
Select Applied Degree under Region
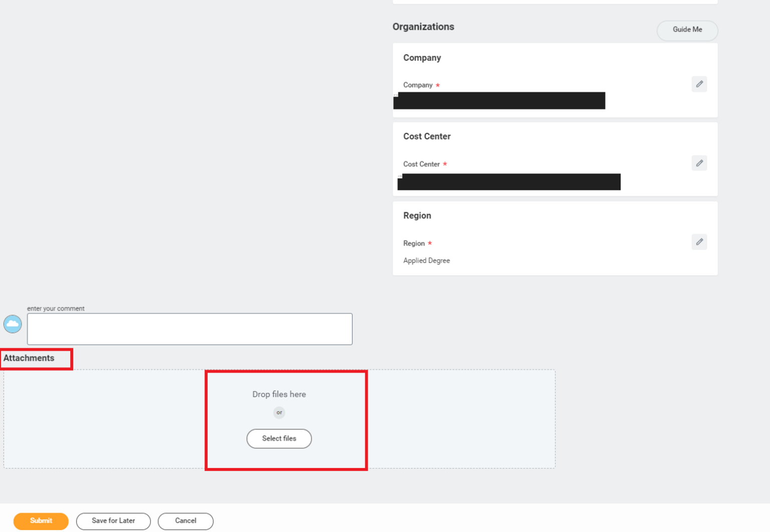click(x=427, y=260)
